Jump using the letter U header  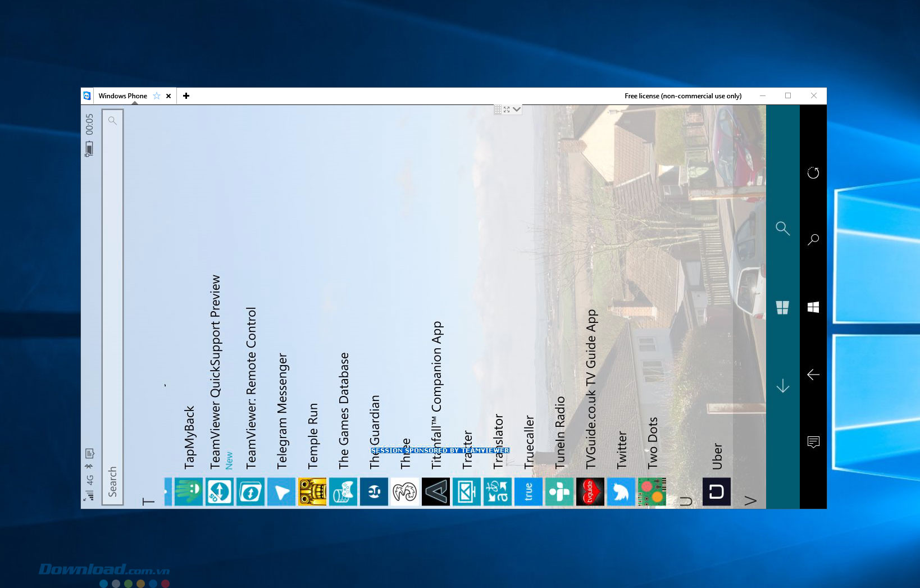point(686,501)
